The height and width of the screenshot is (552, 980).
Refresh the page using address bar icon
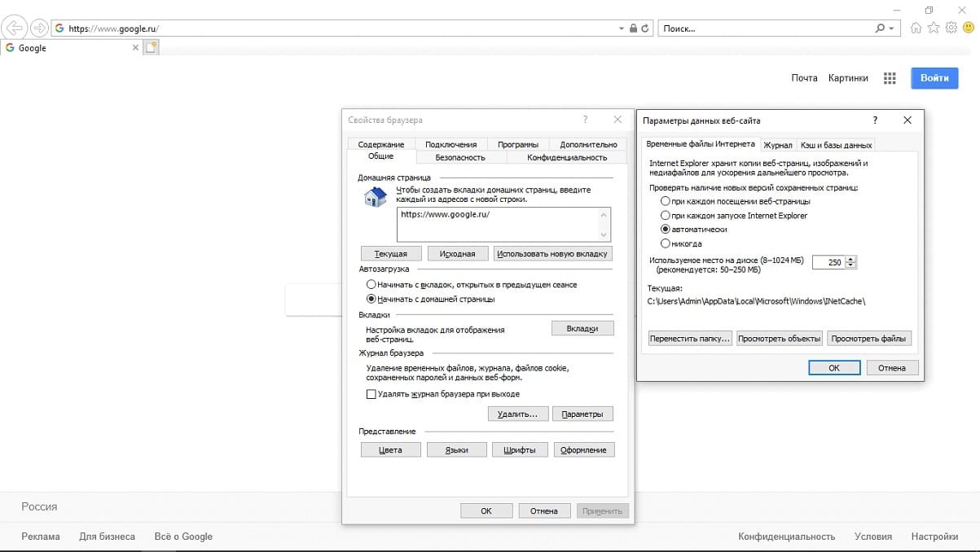[646, 28]
